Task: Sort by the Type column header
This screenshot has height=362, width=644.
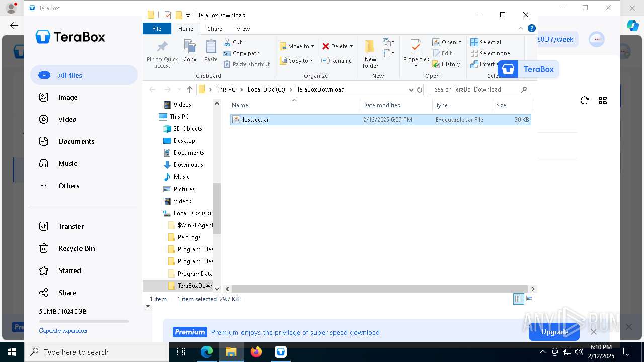Action: pos(462,105)
